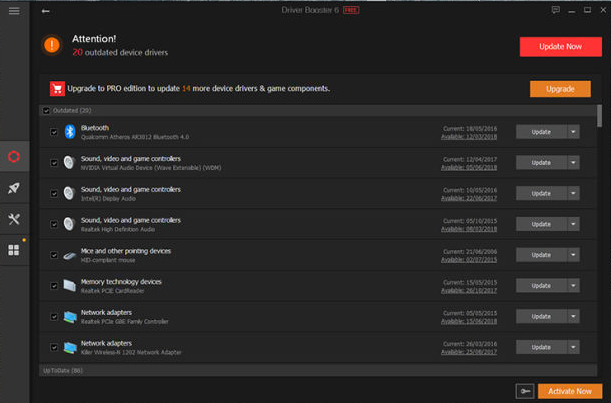Click the red shopping cart icon
Viewport: 611px width, 403px height.
[x=57, y=89]
